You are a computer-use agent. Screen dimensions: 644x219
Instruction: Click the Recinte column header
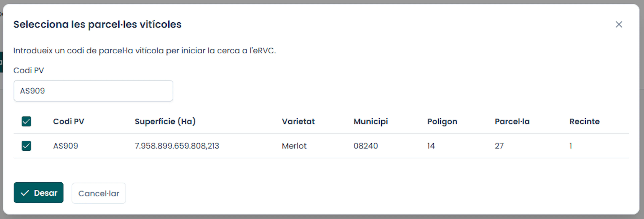pos(584,121)
